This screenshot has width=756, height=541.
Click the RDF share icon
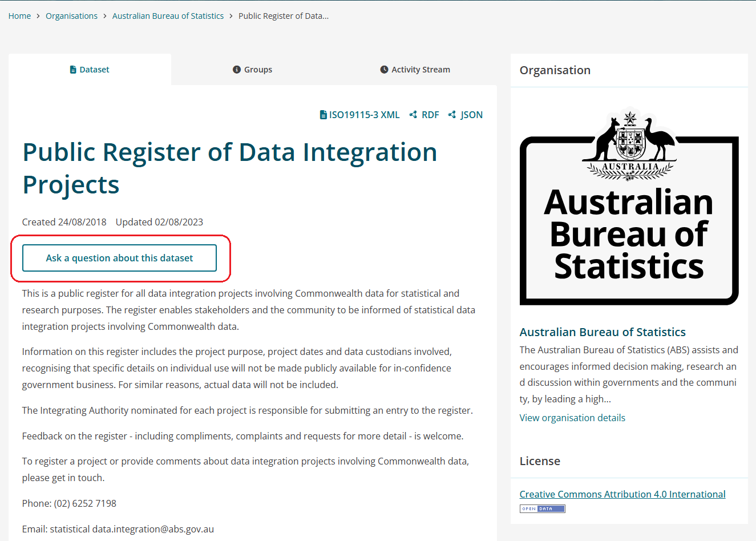coord(413,115)
